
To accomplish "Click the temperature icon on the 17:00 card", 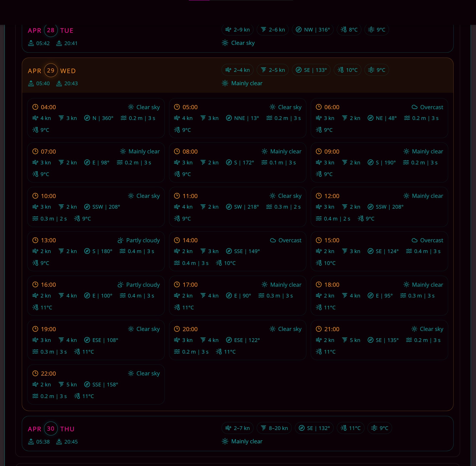I will pyautogui.click(x=177, y=307).
